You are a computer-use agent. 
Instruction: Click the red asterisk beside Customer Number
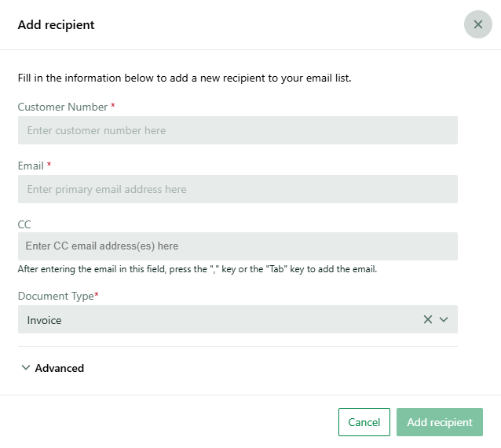click(x=113, y=105)
